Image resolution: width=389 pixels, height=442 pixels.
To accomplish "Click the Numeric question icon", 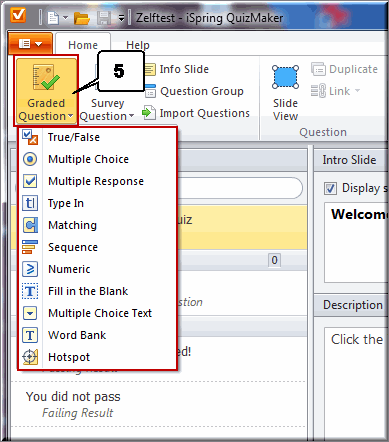I will pyautogui.click(x=30, y=269).
